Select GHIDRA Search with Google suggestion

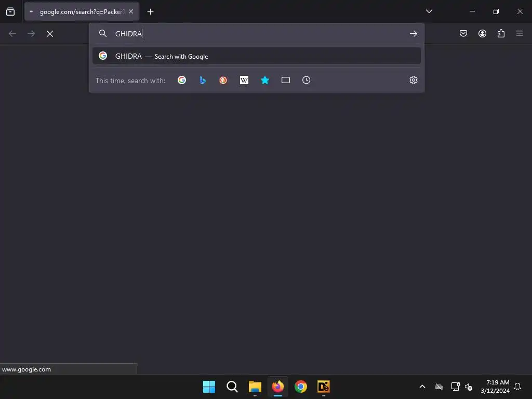point(257,56)
